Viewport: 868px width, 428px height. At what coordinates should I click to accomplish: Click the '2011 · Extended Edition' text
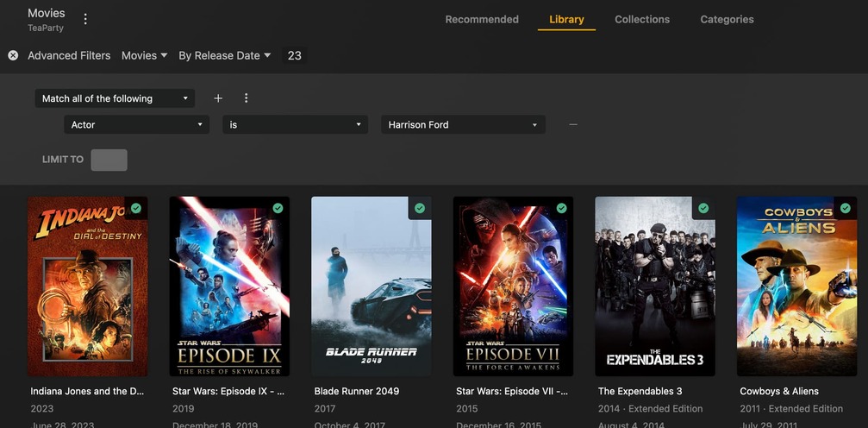(x=791, y=409)
